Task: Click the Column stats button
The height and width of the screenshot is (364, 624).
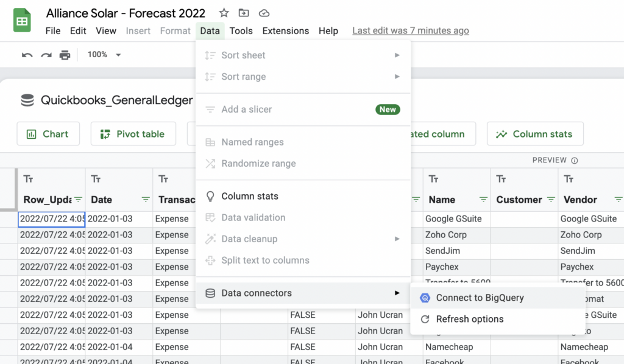Action: (x=535, y=134)
